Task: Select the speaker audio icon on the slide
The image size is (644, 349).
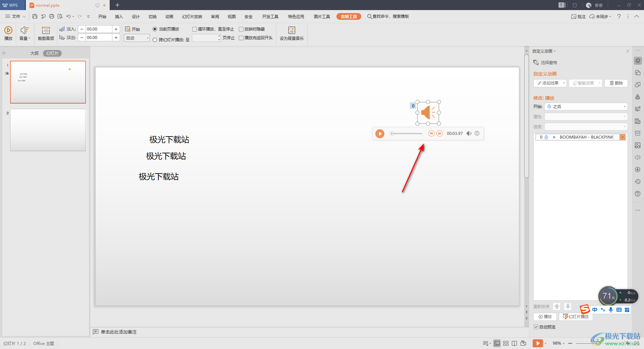Action: (428, 112)
